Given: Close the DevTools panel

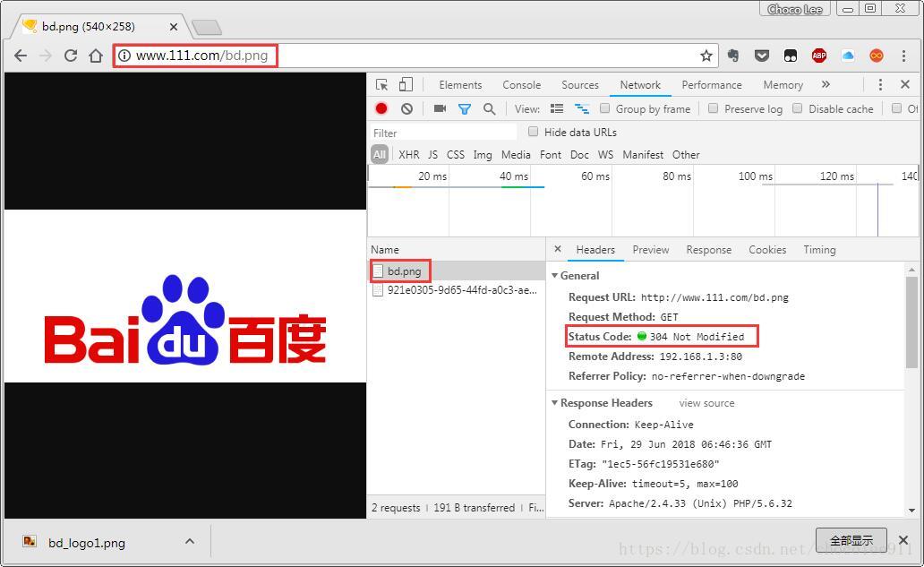Looking at the screenshot, I should click(905, 85).
